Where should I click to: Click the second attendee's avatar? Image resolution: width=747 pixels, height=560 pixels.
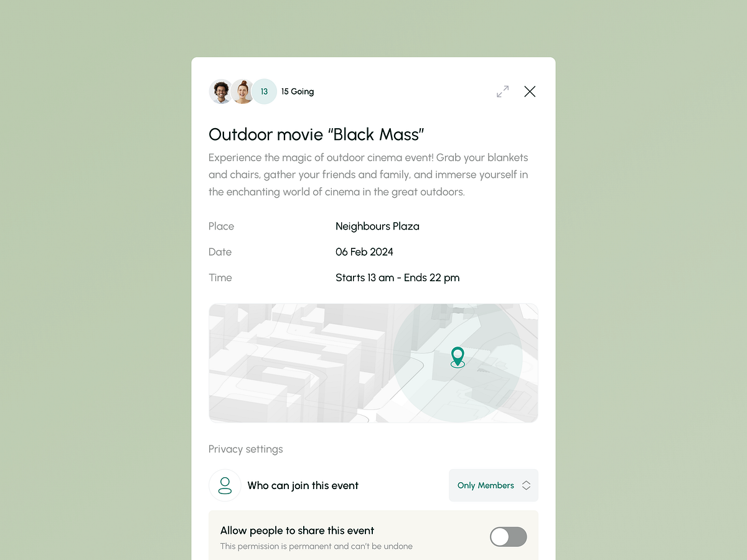[242, 91]
